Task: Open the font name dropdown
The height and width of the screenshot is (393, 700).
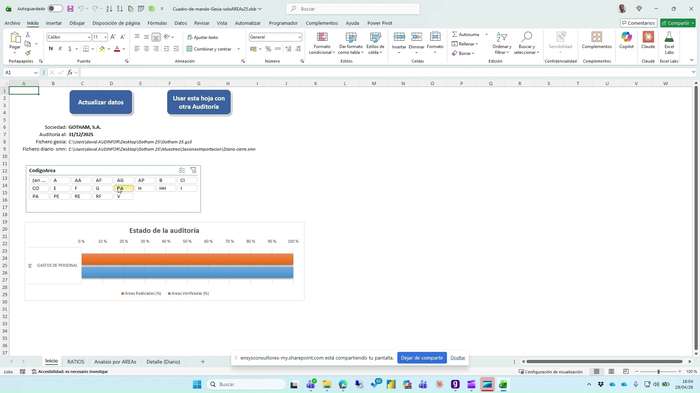Action: (x=89, y=37)
